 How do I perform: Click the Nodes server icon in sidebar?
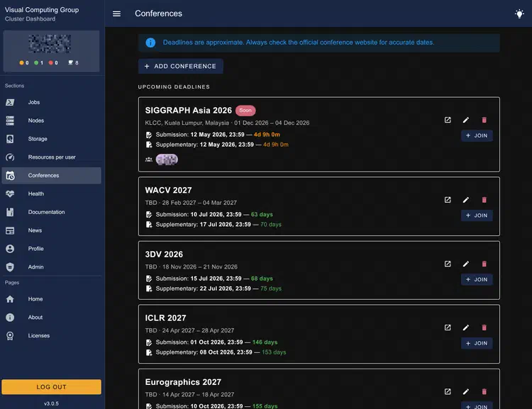(x=10, y=121)
